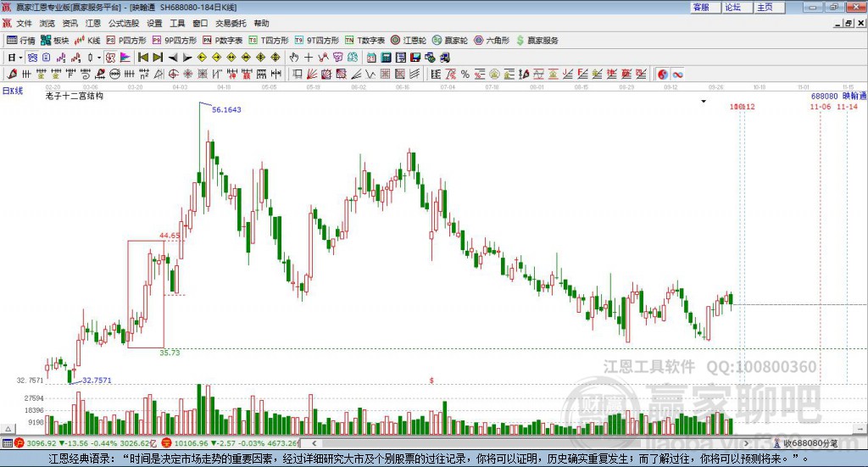Select the rectangle drawing tool
This screenshot has height=467, width=868.
[298, 74]
